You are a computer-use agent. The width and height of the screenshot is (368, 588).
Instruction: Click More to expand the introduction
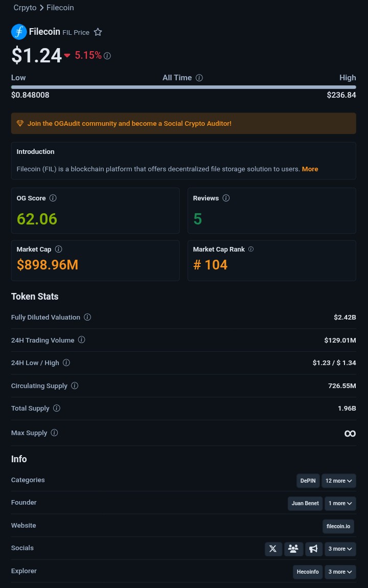coord(310,169)
